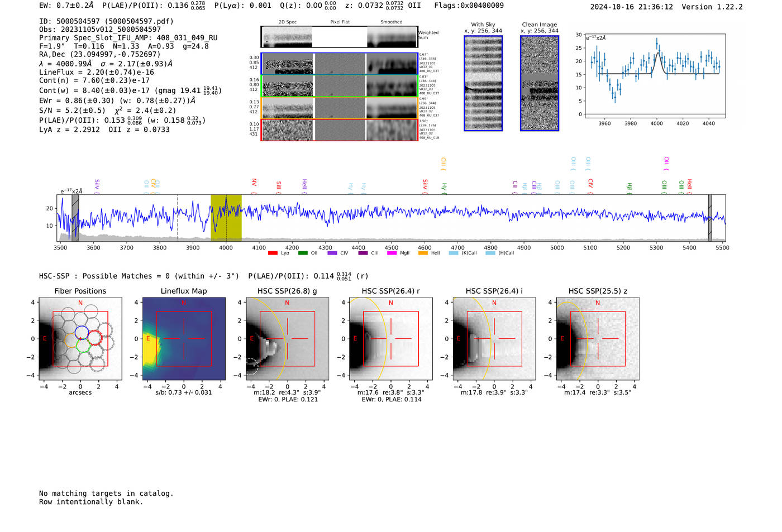Click the 'No matching targets in catalog.' text

[x=106, y=493]
